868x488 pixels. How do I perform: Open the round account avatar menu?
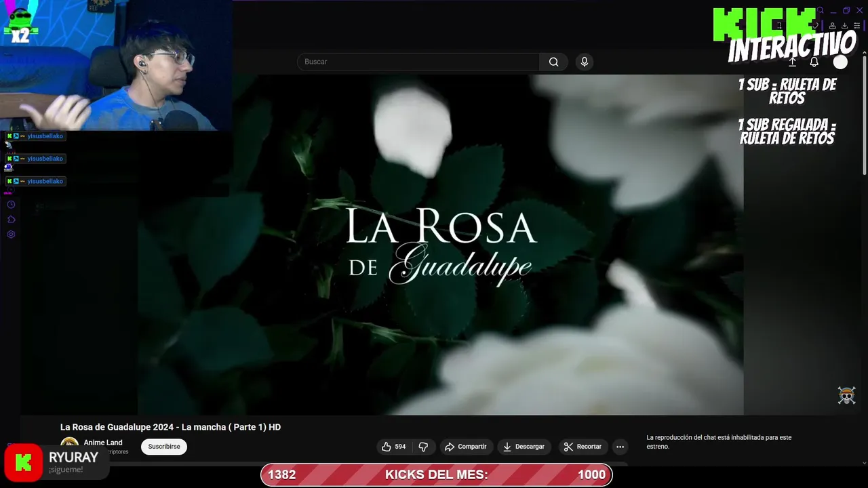840,62
